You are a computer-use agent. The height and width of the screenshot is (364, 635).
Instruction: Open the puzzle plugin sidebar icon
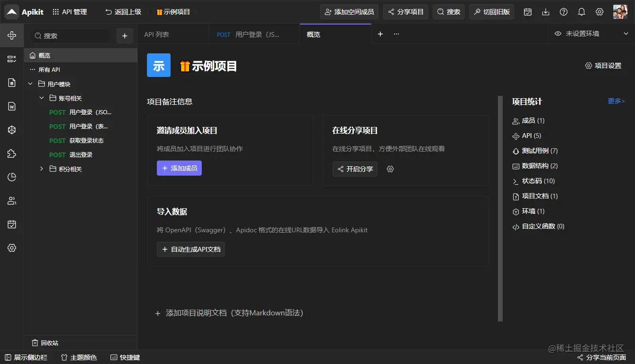(12, 153)
